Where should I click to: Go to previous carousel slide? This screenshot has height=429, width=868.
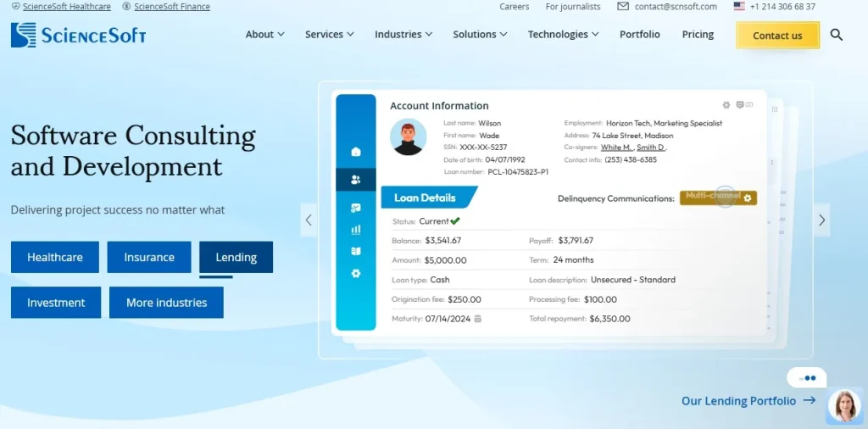tap(309, 220)
